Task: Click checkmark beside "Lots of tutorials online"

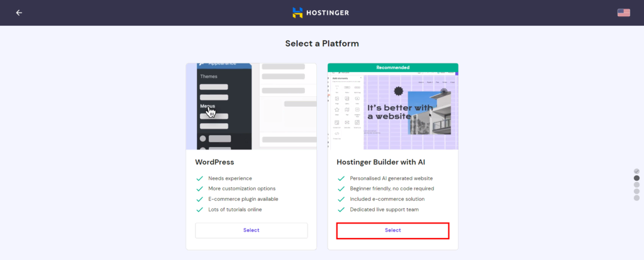Action: click(x=199, y=210)
